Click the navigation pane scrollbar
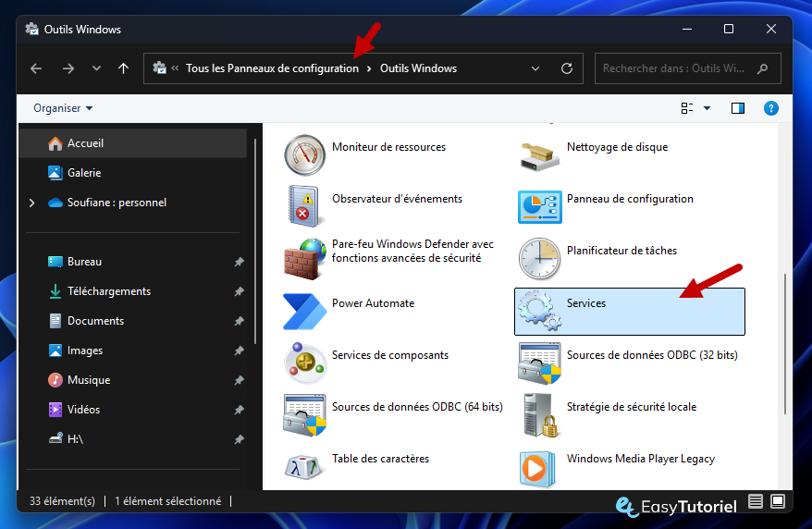The height and width of the screenshot is (529, 812). coord(254,241)
